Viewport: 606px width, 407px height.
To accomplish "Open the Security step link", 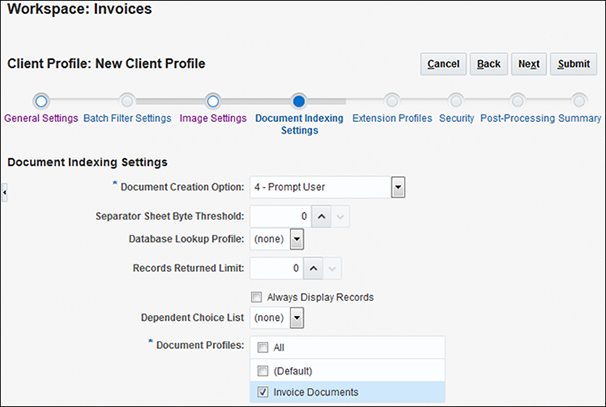I will point(455,118).
